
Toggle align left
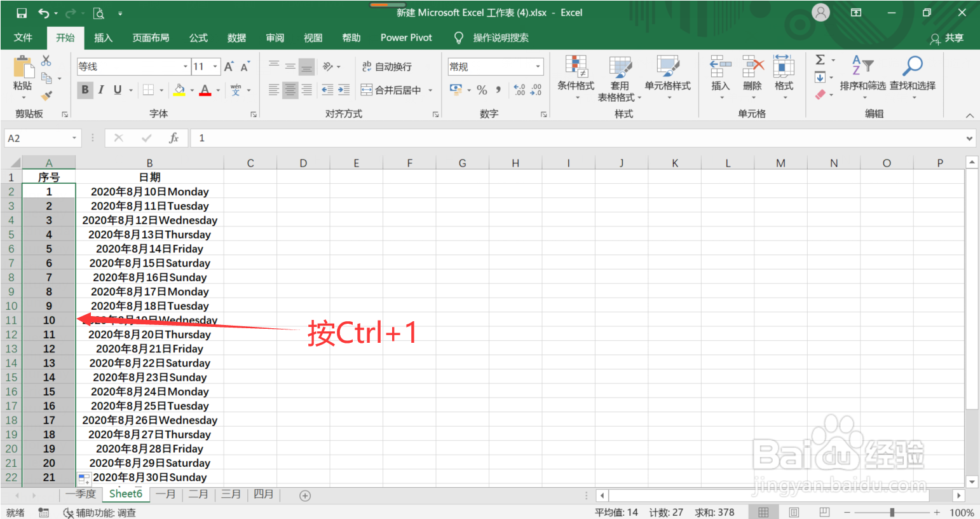[274, 90]
